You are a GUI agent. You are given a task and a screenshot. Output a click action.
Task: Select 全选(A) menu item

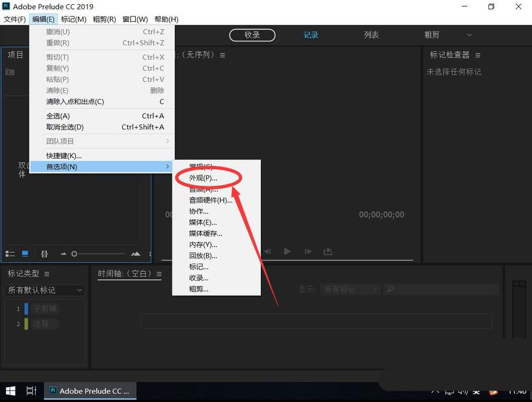(x=102, y=116)
